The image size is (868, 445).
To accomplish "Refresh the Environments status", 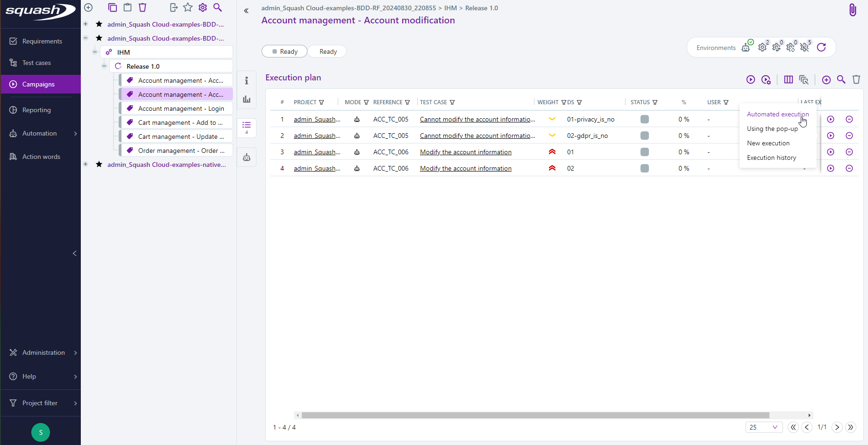I will (822, 47).
